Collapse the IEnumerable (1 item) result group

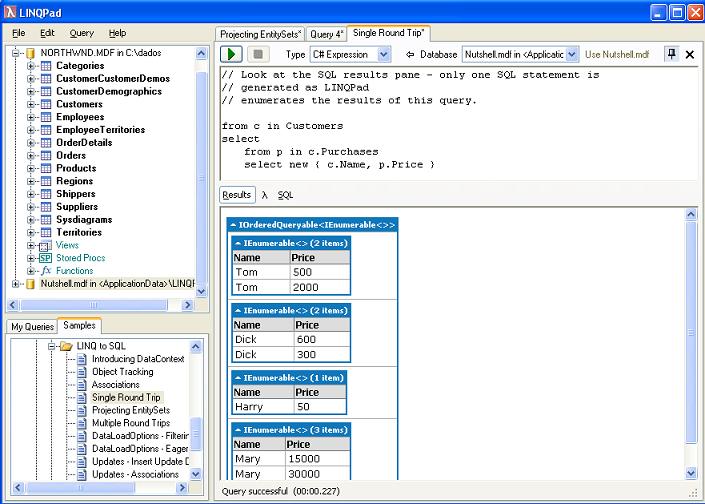238,378
